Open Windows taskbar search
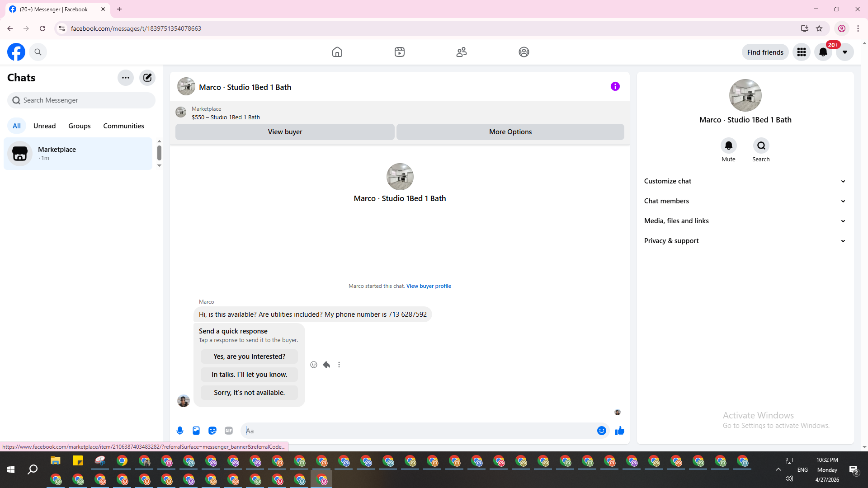This screenshot has height=488, width=868. point(33,470)
